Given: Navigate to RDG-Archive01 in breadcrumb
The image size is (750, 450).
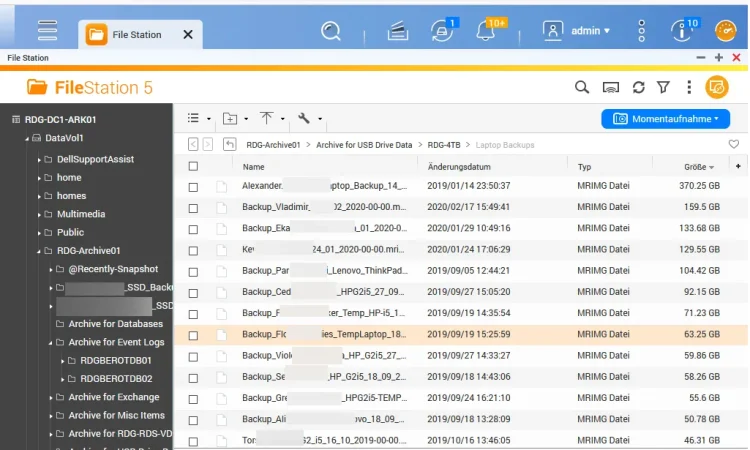Looking at the screenshot, I should pos(273,145).
